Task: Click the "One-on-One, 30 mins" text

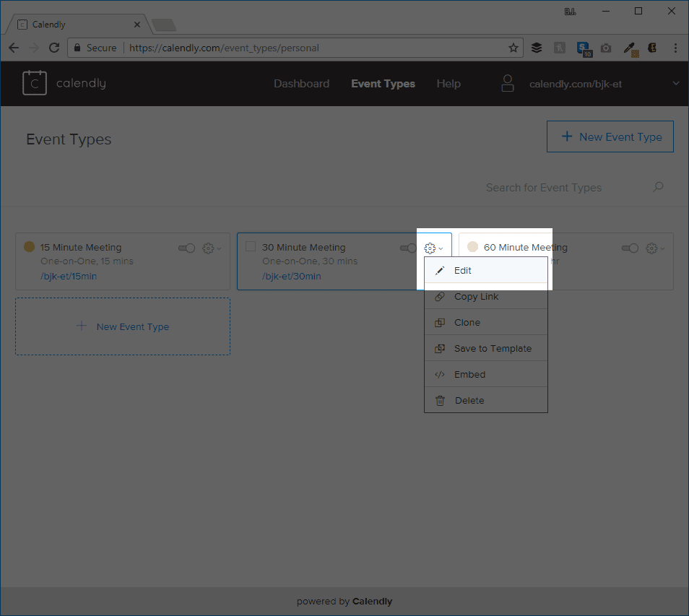Action: pyautogui.click(x=310, y=261)
